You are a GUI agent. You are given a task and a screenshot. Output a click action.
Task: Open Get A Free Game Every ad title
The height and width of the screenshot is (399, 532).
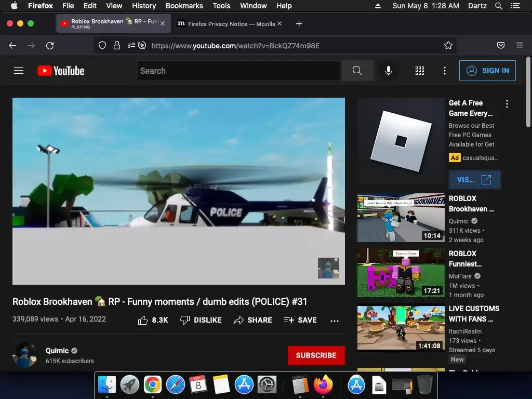tap(471, 108)
